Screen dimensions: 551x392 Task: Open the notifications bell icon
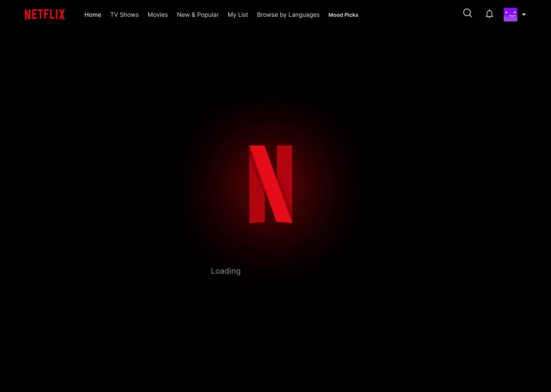pyautogui.click(x=489, y=14)
